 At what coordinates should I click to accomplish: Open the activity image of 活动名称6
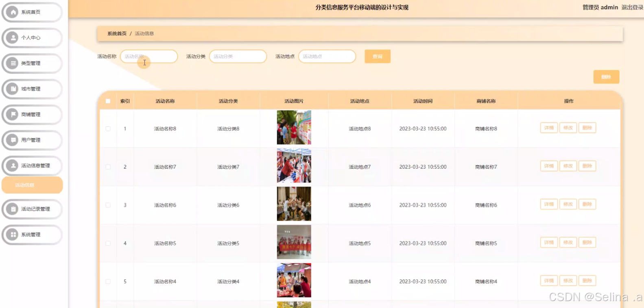click(294, 204)
